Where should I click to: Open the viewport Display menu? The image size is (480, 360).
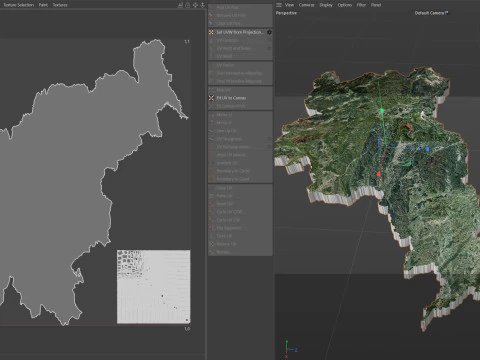tap(326, 5)
